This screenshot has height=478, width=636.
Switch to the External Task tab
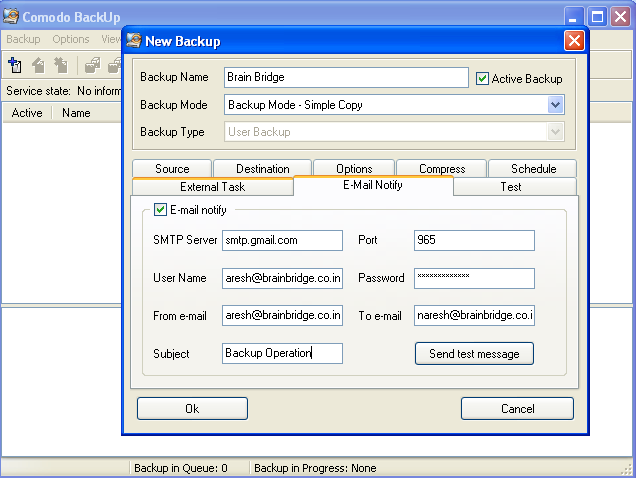pyautogui.click(x=213, y=187)
